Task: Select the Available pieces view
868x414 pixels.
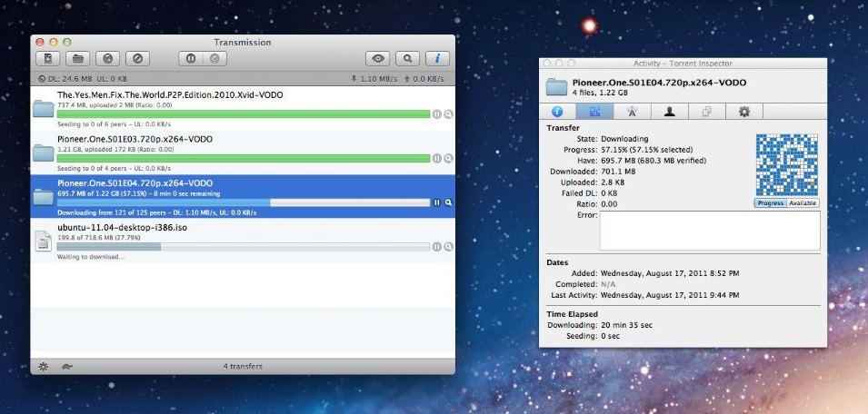Action: point(803,202)
